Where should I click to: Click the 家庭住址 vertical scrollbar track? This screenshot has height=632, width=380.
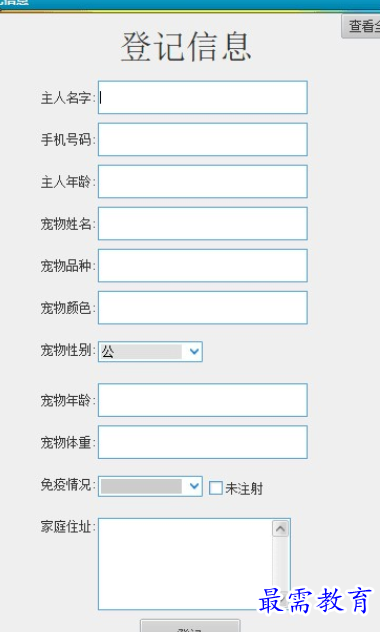(x=280, y=564)
